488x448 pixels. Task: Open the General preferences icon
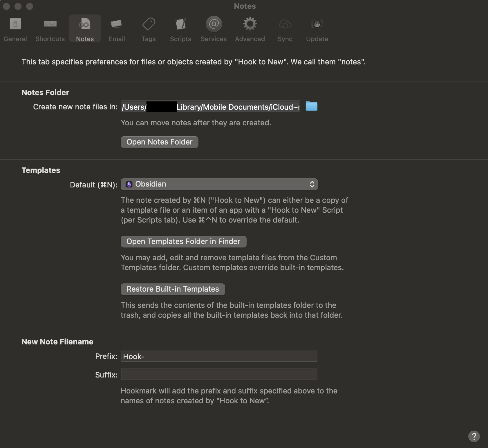tap(15, 24)
